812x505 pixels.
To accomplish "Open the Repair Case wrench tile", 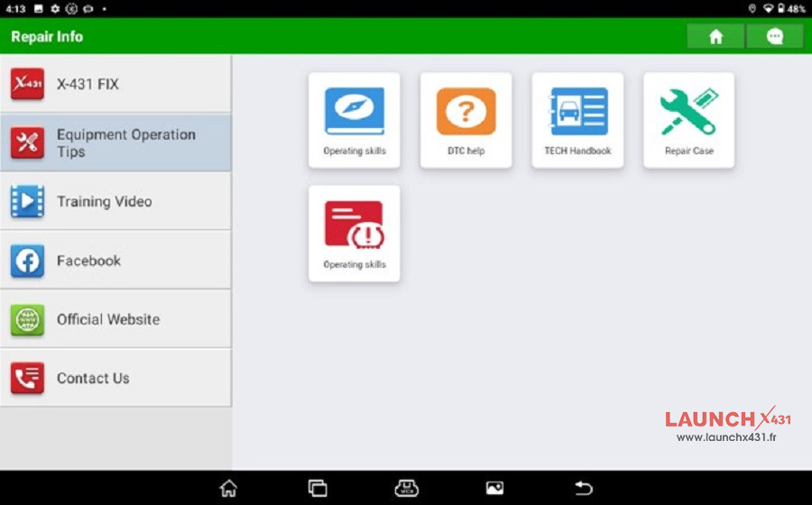I will pyautogui.click(x=688, y=120).
